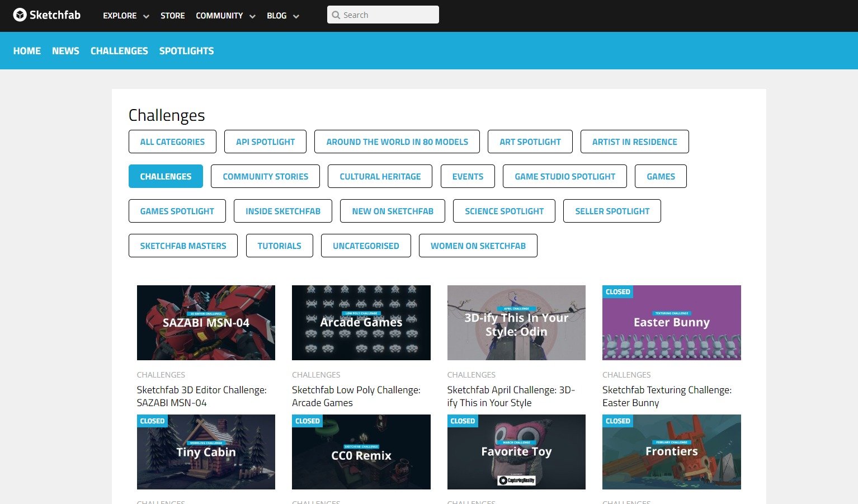Open Sketchfab 3D Editor Challenge: SAZABI MSN-04 link

(x=202, y=396)
